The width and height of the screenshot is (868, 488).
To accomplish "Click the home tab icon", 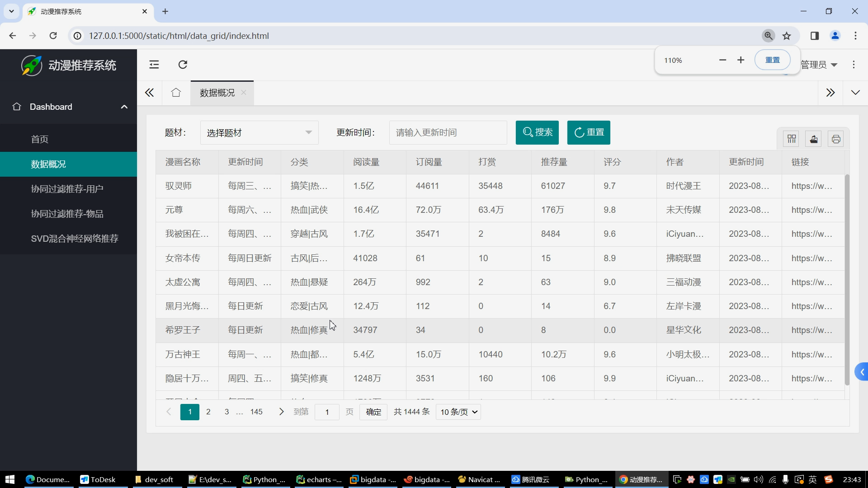I will pyautogui.click(x=176, y=93).
